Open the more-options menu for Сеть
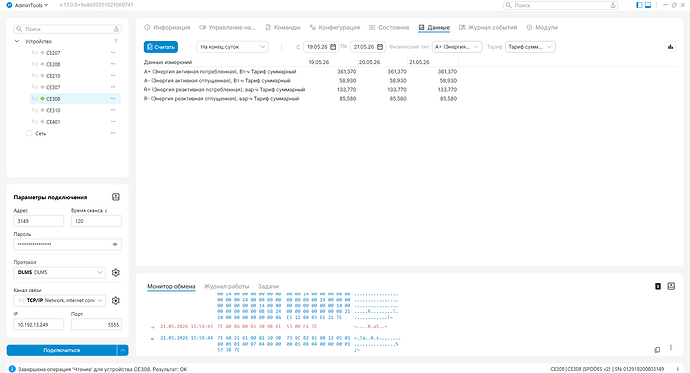Viewport: 690px width, 373px height. [113, 133]
